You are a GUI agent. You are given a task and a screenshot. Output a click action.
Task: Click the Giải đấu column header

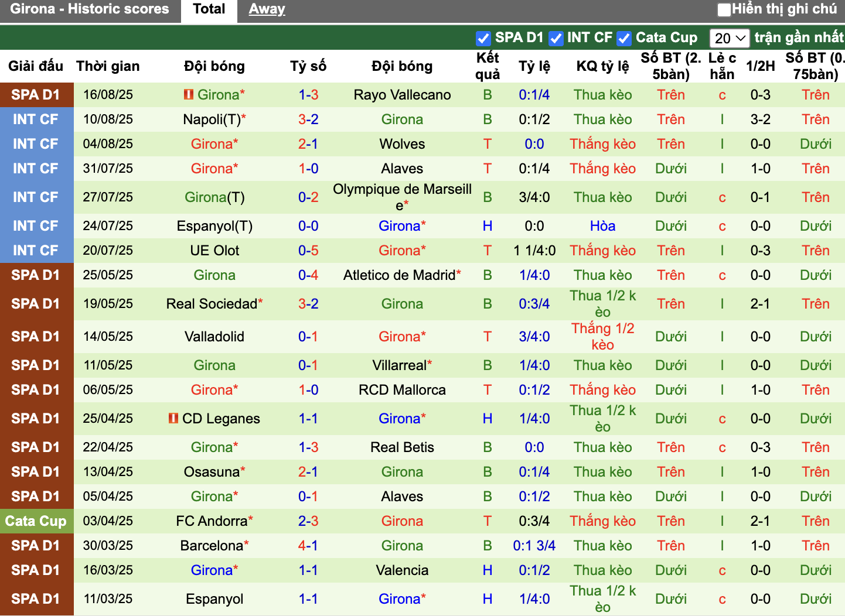(x=36, y=66)
